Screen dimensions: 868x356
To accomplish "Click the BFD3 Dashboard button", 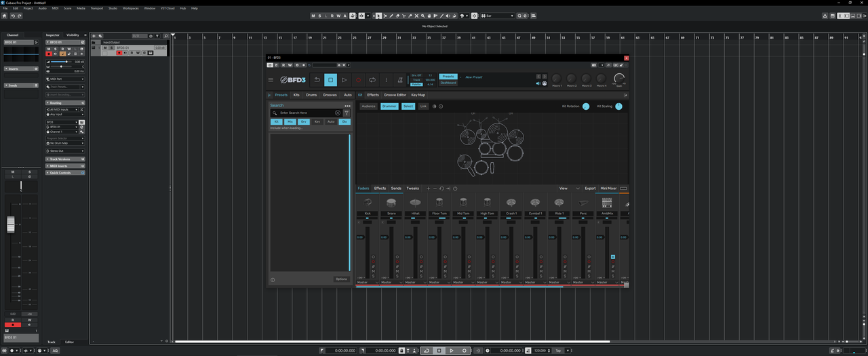I will (x=448, y=83).
